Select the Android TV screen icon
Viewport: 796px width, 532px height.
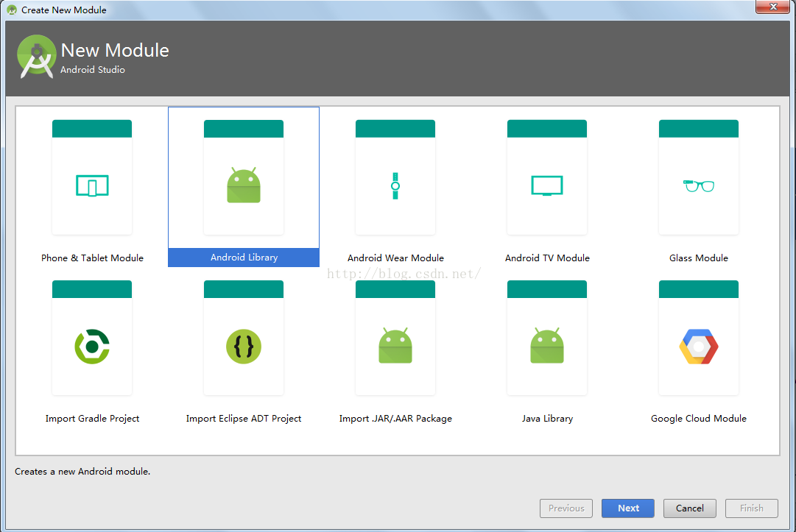pyautogui.click(x=547, y=185)
